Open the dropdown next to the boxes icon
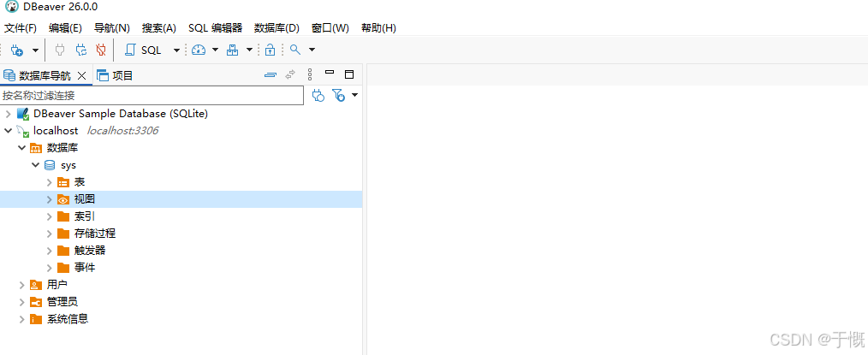Image resolution: width=868 pixels, height=355 pixels. (249, 50)
